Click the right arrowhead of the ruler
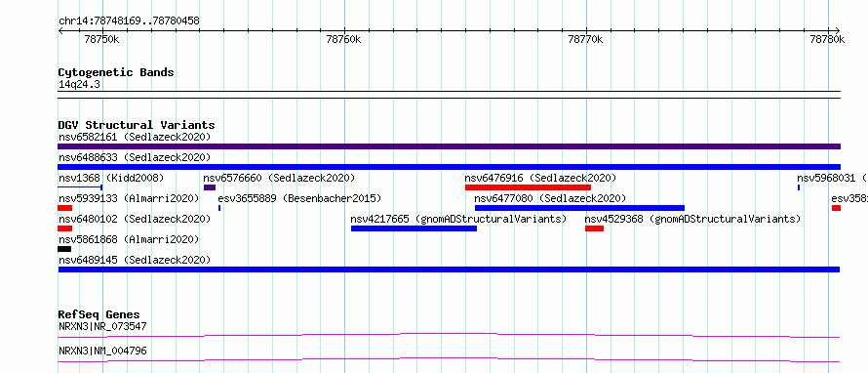This screenshot has height=373, width=868. (838, 30)
